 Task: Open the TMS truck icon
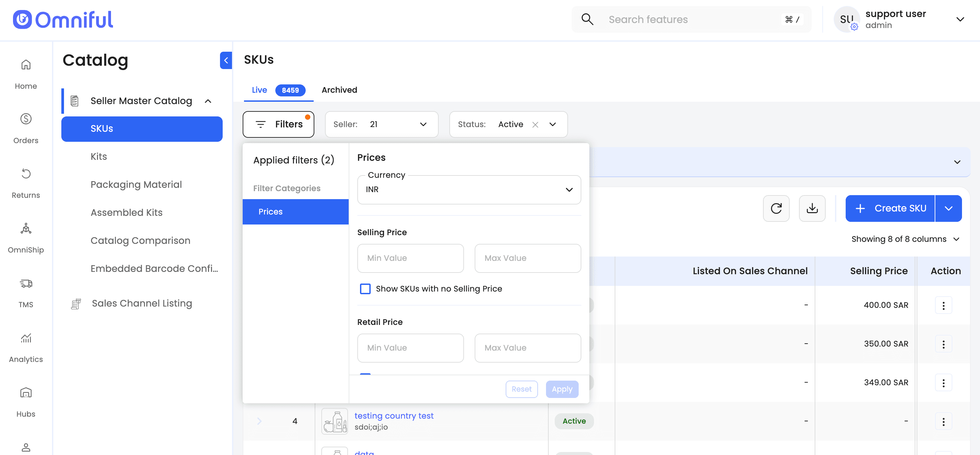click(x=25, y=283)
